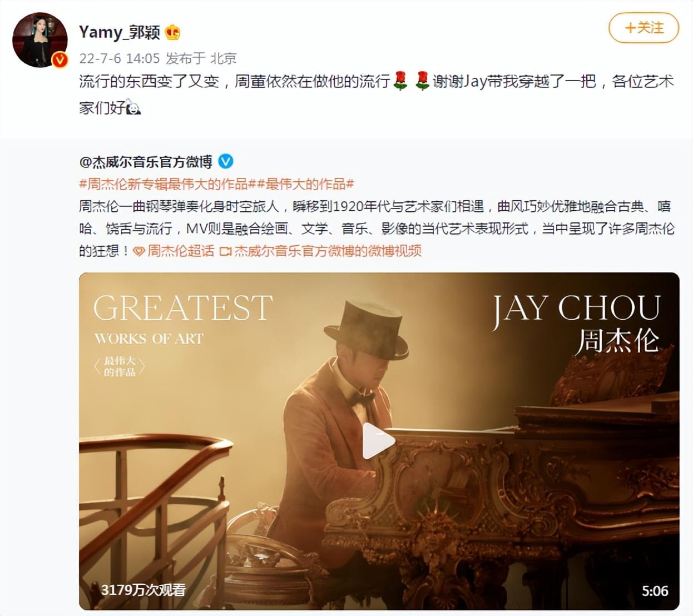Open the Yamy_郭颖 username link

click(119, 32)
